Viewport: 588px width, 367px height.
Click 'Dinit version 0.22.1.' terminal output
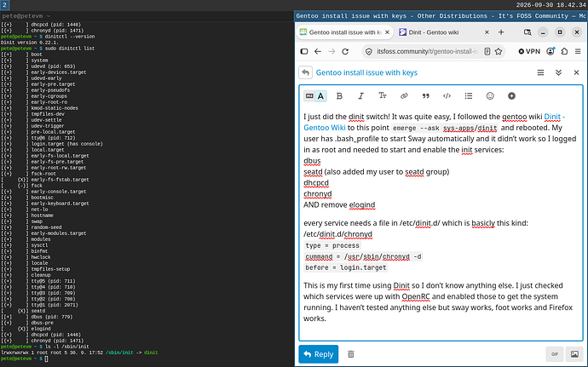pyautogui.click(x=30, y=43)
